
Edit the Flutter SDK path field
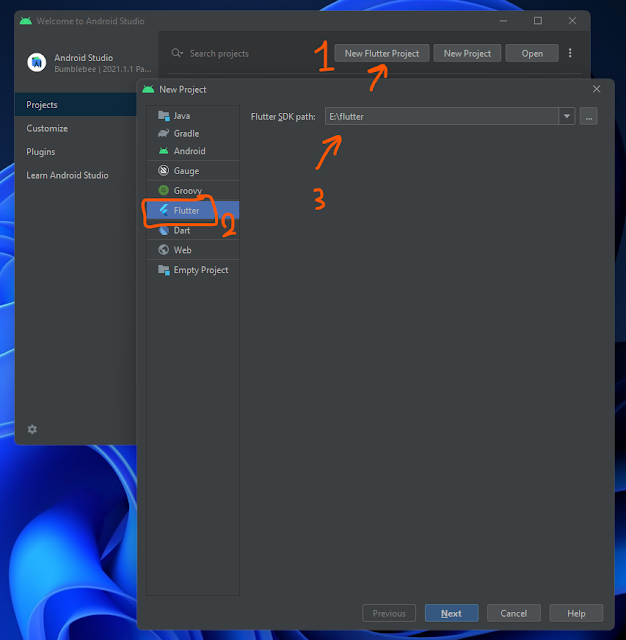pos(442,116)
